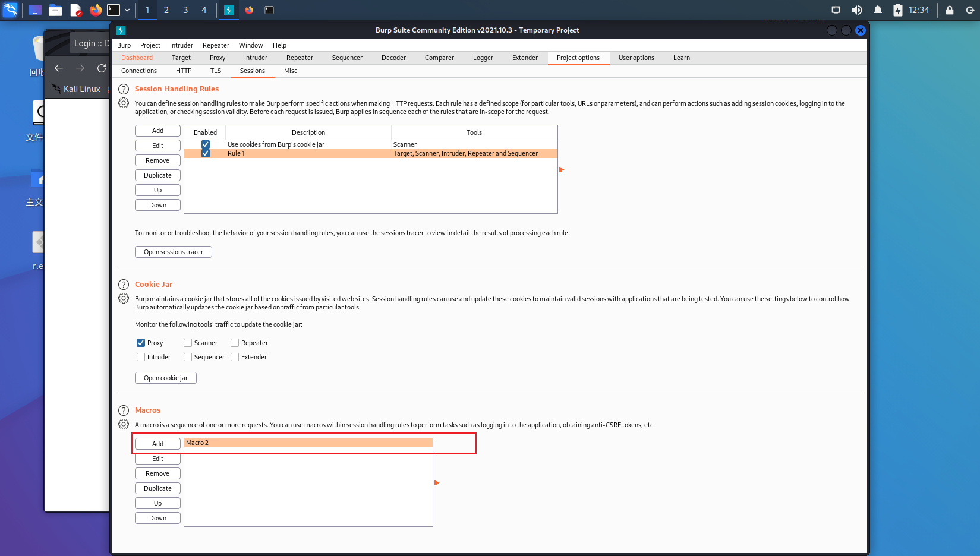Open terminal emulator in taskbar
980x556 pixels.
113,10
